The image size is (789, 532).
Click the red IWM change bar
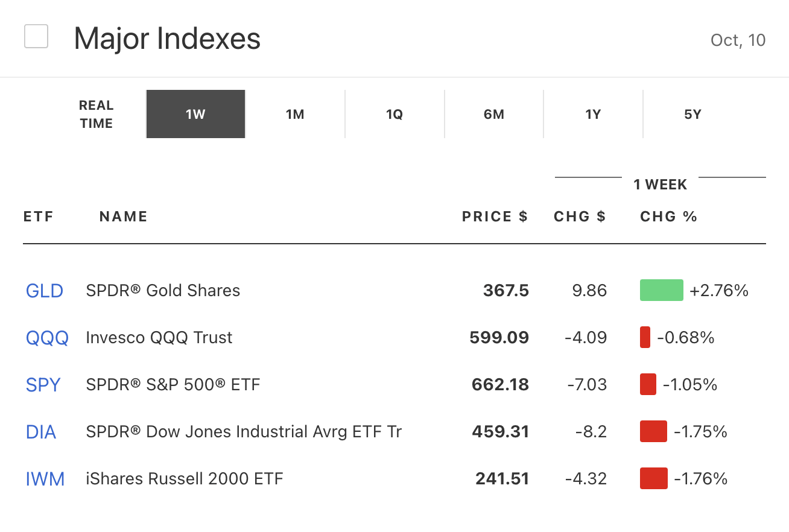tap(653, 478)
